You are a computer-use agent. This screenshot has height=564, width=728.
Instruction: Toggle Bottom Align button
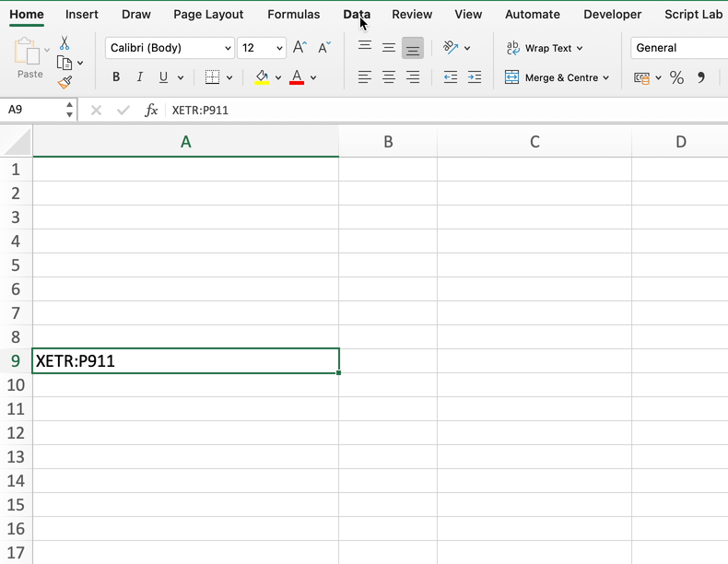point(412,48)
